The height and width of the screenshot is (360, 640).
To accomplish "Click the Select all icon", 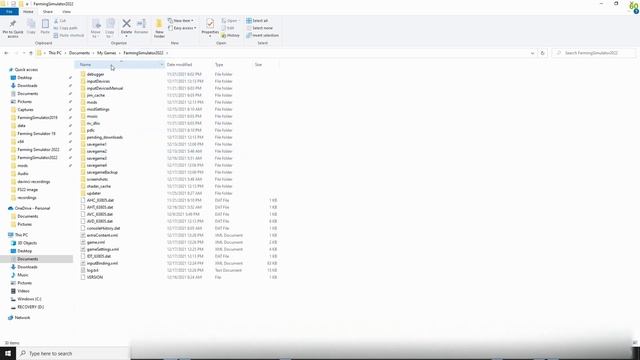I will 249,20.
